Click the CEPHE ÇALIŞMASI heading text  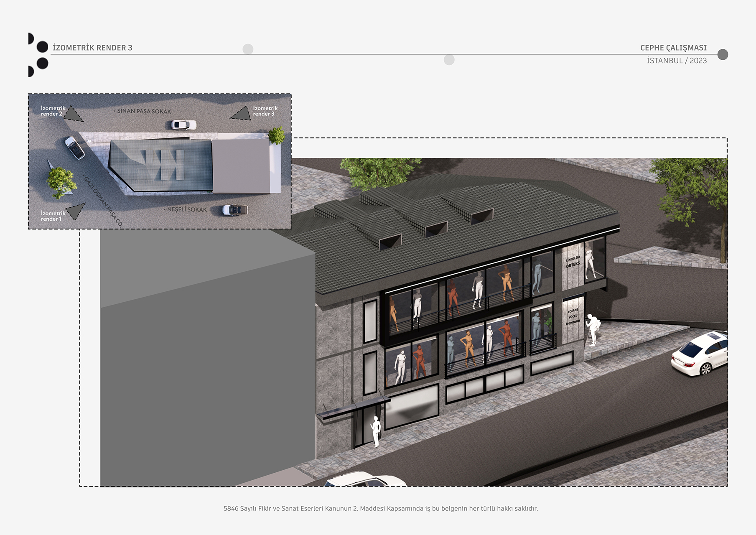pyautogui.click(x=673, y=48)
